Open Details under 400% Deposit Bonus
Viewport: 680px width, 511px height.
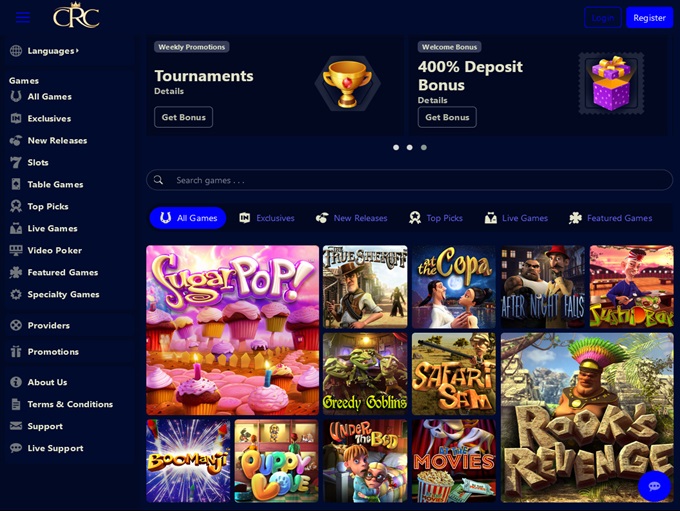tap(432, 100)
